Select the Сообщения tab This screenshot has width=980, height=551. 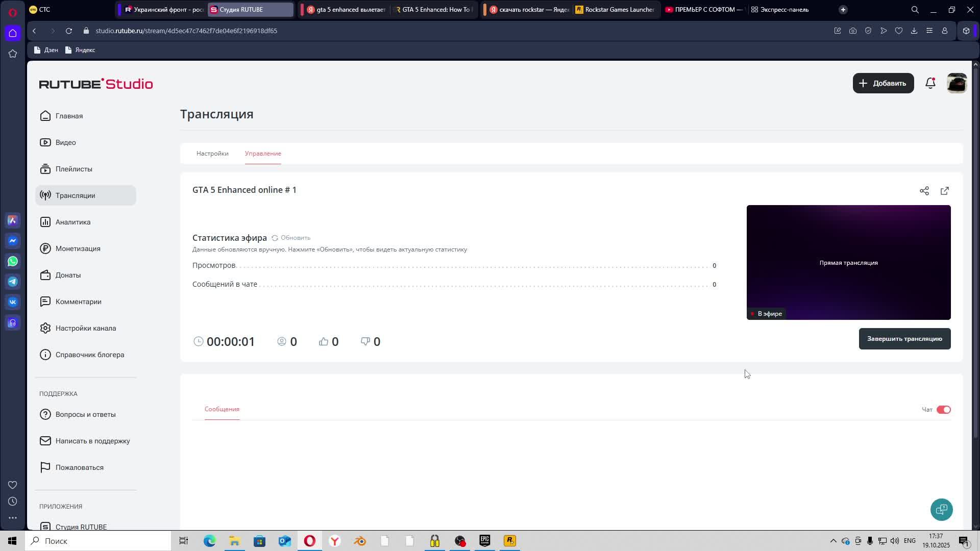coord(222,409)
